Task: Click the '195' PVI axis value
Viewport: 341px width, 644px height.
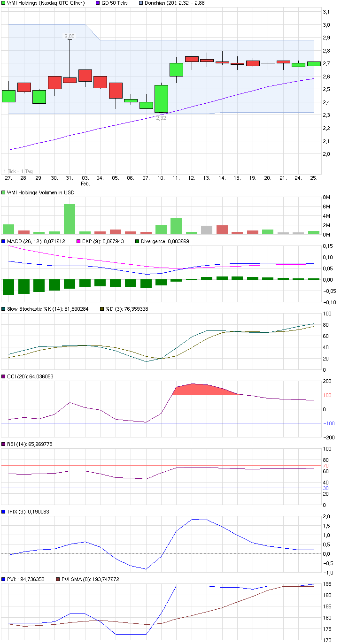Action: tap(327, 584)
